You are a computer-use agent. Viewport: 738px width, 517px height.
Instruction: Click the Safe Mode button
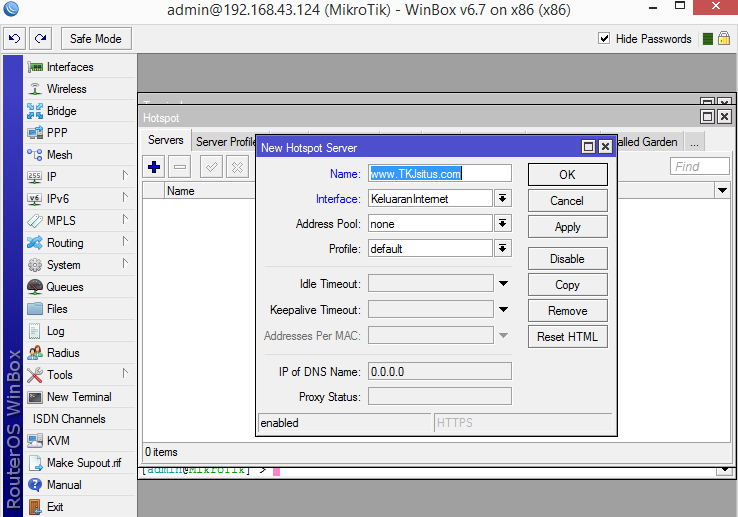pyautogui.click(x=96, y=39)
